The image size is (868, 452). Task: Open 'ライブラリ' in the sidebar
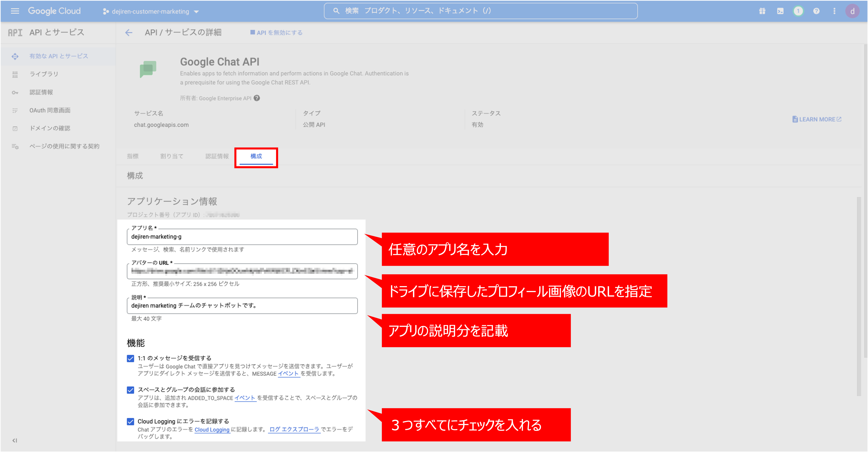pos(58,74)
